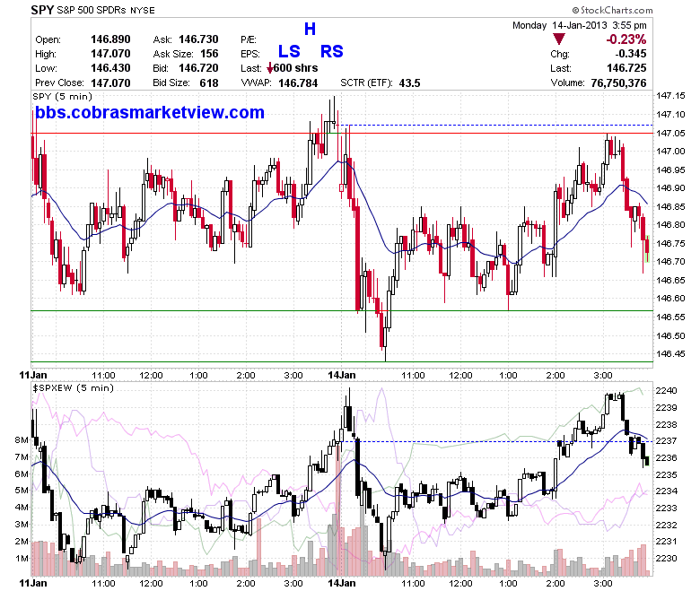Screen dimensions: 700x591
Task: Click the blue RS right shoulder label
Action: 332,51
